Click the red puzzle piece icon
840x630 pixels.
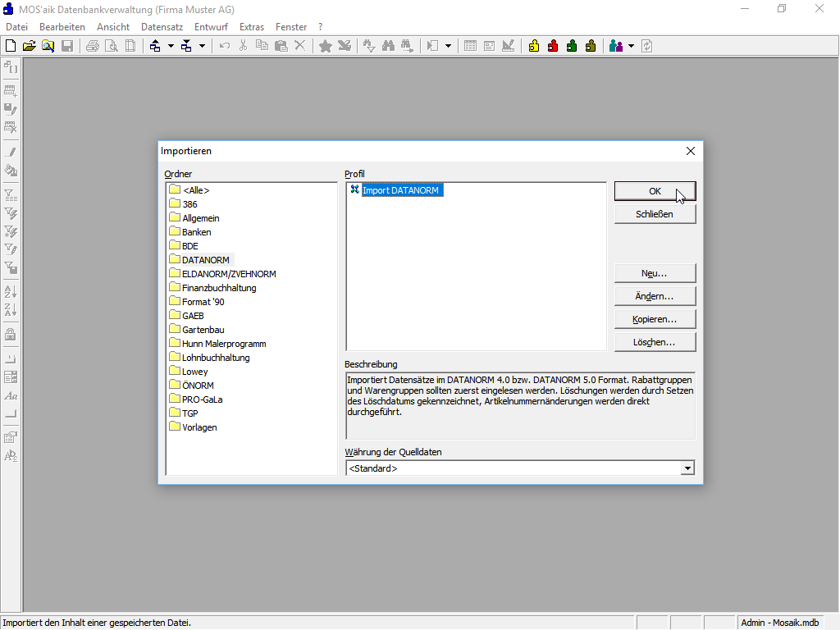click(x=553, y=46)
